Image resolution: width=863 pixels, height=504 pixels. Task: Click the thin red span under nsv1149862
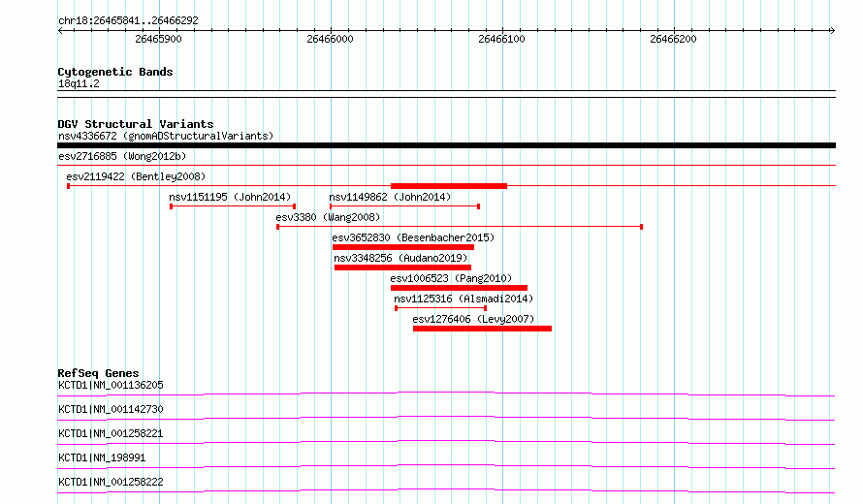pos(404,206)
